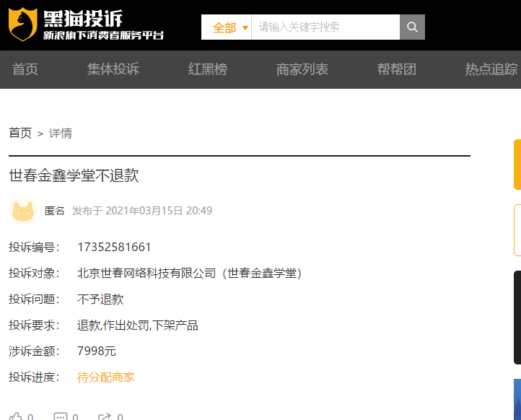Viewport: 521px width, 420px height.
Task: Switch to the 帮帮团 tab
Action: pos(397,69)
